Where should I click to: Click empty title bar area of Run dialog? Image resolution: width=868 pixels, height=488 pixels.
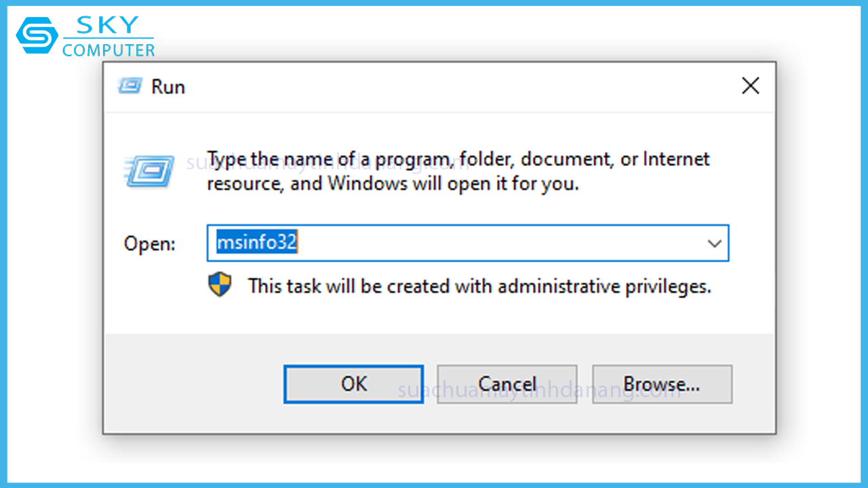point(441,86)
